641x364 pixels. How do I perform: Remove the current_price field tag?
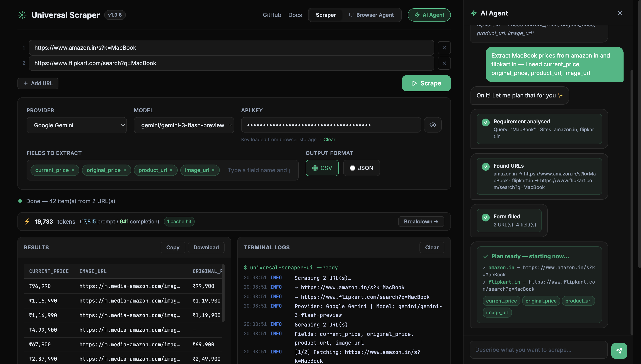coord(73,170)
